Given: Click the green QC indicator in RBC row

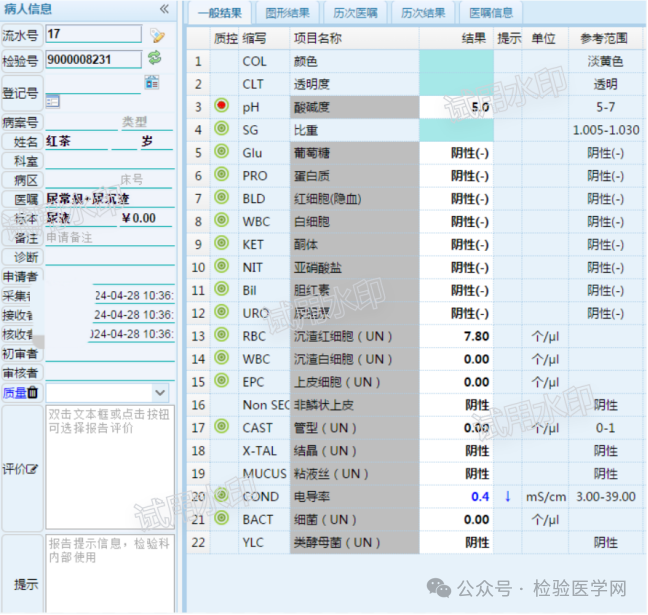Looking at the screenshot, I should coord(222,334).
